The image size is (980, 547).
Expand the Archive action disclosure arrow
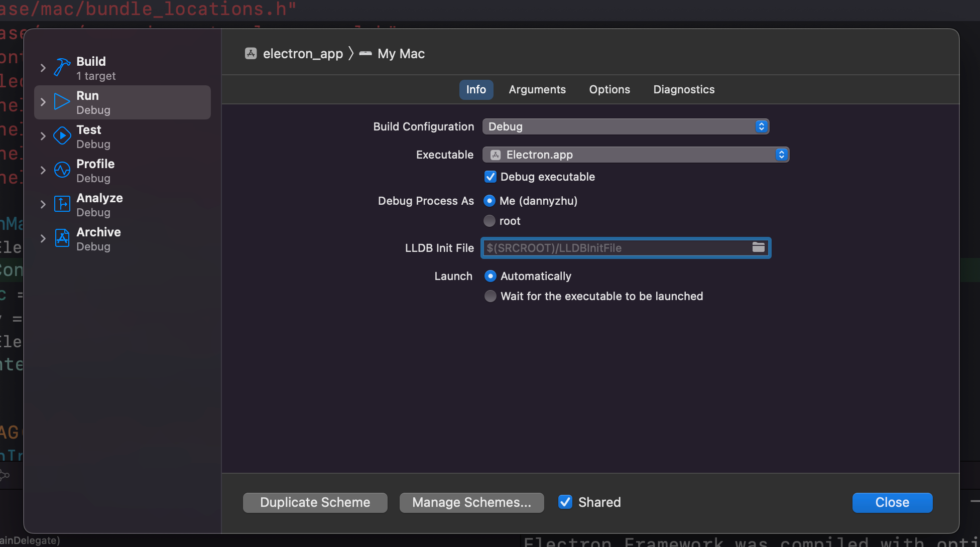[43, 238]
